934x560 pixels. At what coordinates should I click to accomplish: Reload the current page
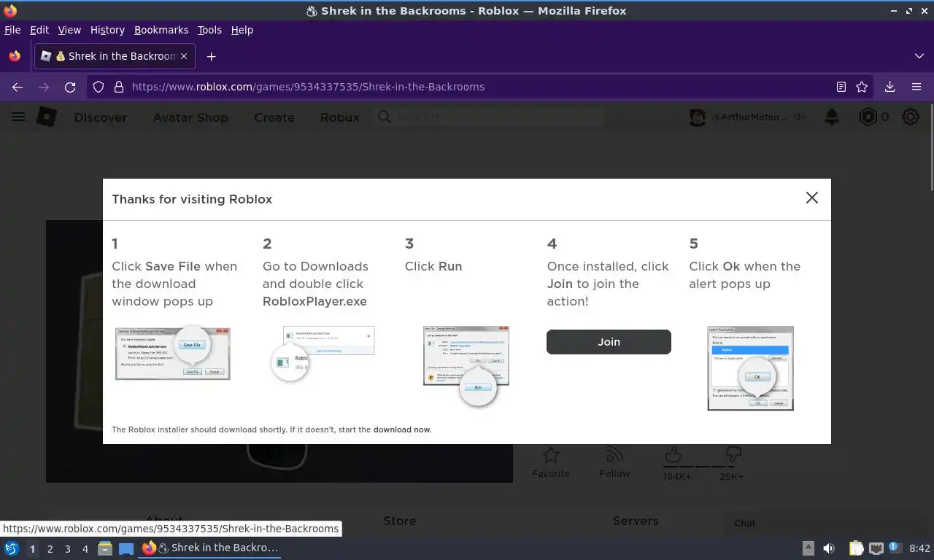[x=70, y=87]
